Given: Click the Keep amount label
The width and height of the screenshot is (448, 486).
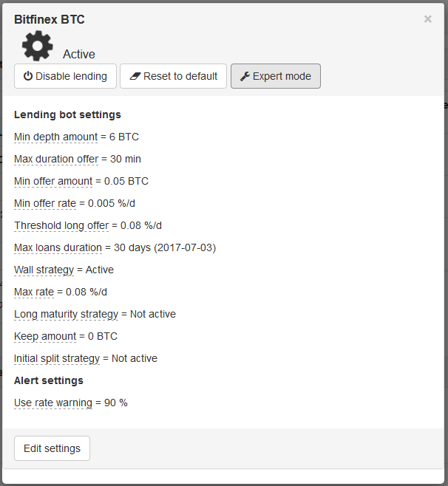Looking at the screenshot, I should pos(45,336).
